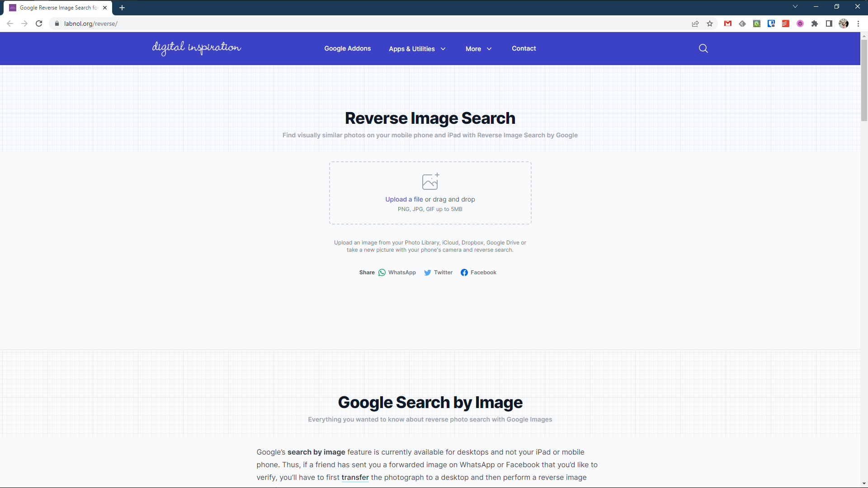
Task: Bookmark this page with star icon
Action: [710, 23]
